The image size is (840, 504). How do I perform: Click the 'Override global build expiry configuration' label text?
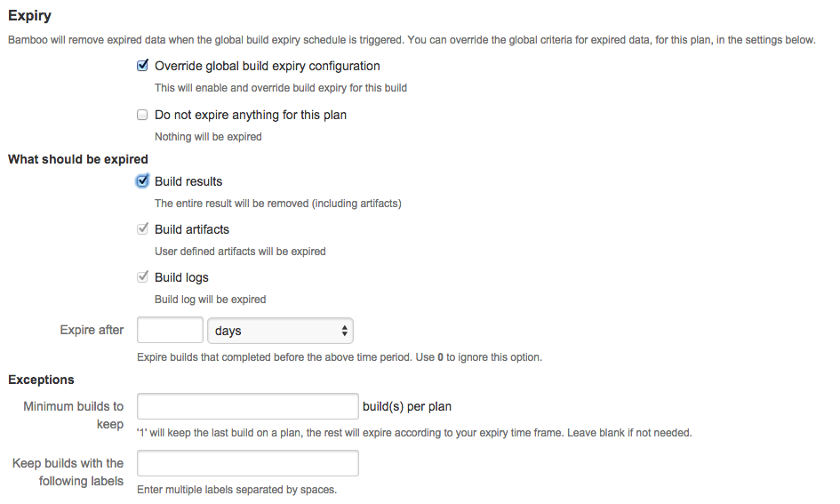coord(268,66)
